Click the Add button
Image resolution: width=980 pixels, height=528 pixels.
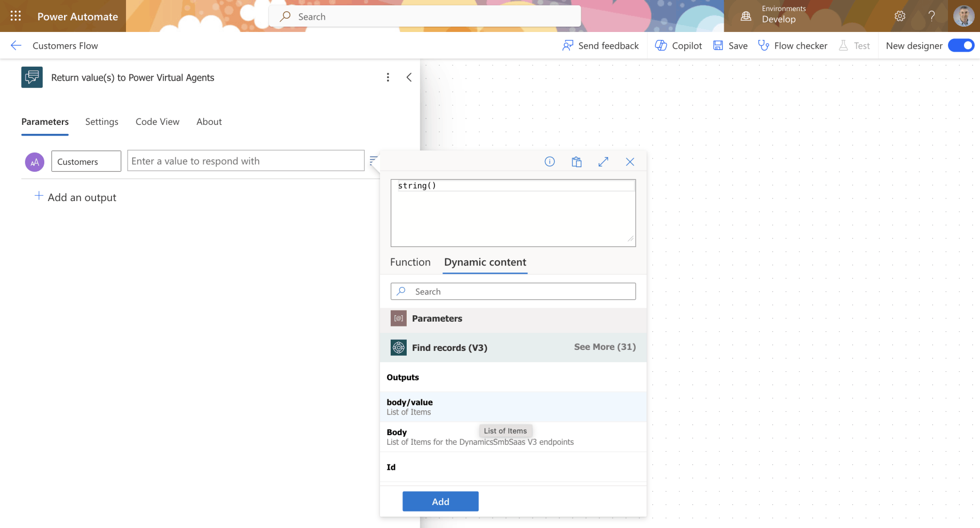coord(440,501)
